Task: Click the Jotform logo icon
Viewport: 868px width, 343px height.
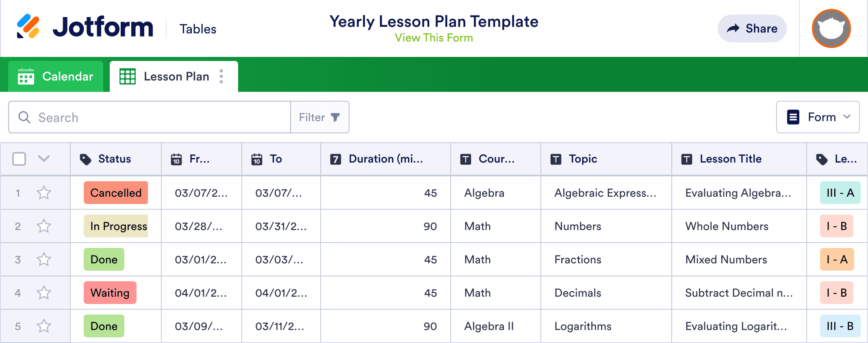Action: coord(28,26)
